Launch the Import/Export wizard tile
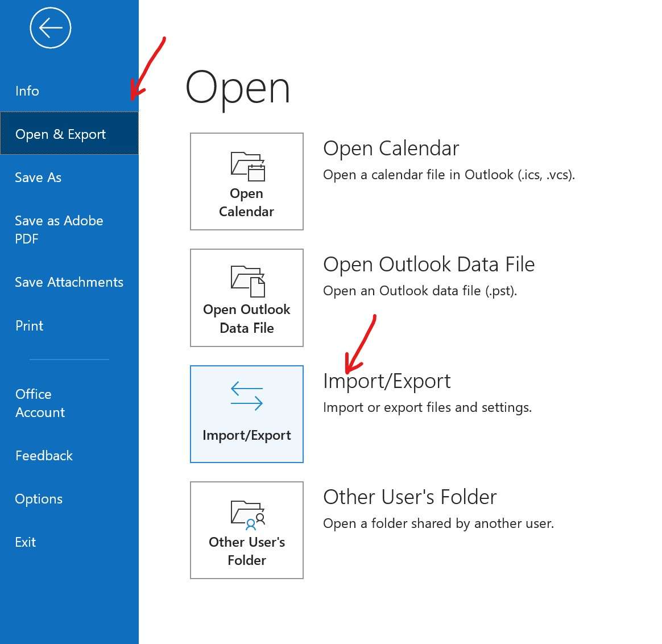This screenshot has width=662, height=644. 247,414
